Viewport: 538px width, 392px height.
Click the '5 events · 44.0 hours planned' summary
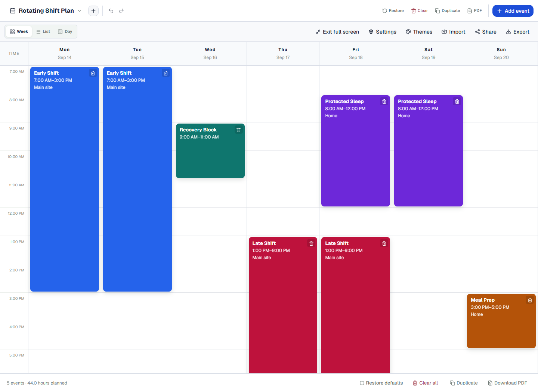(37, 383)
